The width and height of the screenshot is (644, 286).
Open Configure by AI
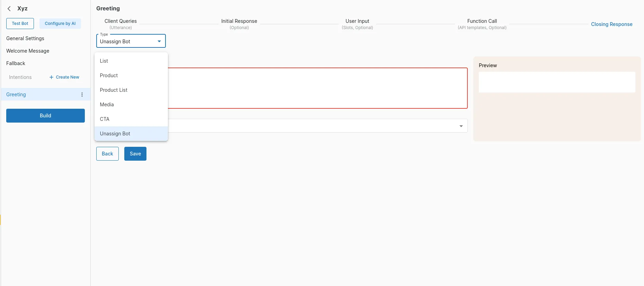coord(60,24)
